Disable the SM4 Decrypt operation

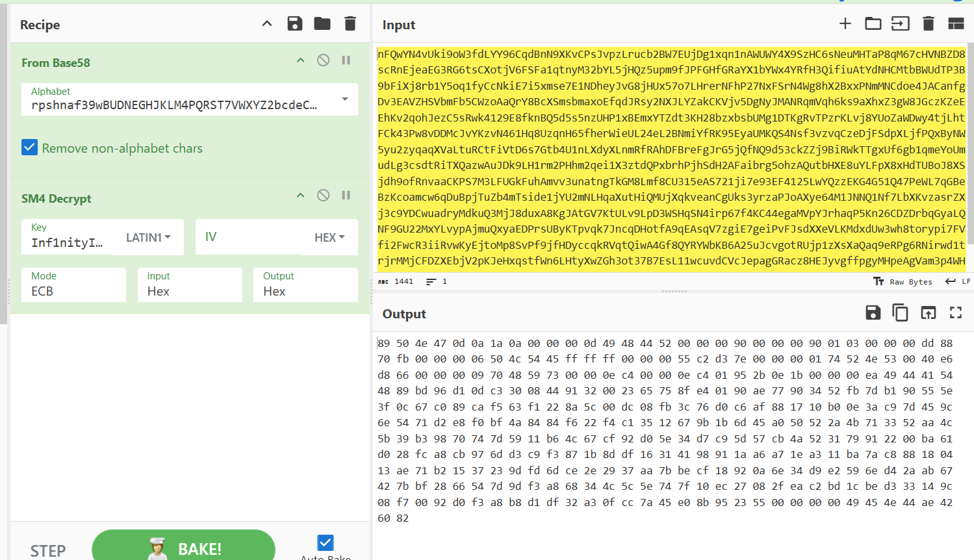[x=323, y=196]
